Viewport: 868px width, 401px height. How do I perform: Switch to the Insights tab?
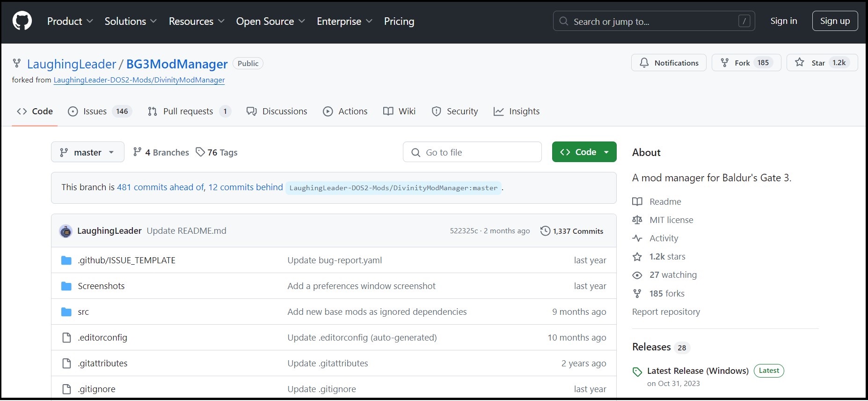click(517, 111)
